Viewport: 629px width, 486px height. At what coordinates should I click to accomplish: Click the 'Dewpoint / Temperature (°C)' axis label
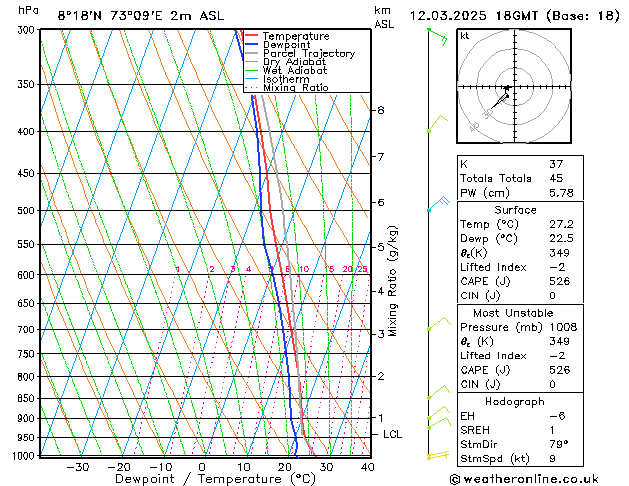pyautogui.click(x=215, y=479)
